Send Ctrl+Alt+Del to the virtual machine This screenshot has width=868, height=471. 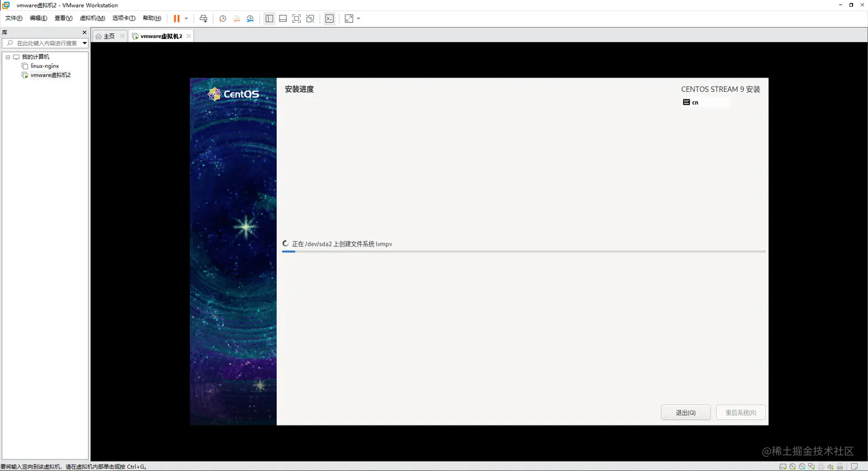click(x=203, y=18)
